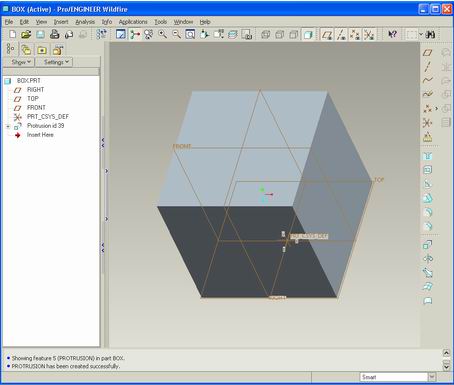
Task: Select PRT_CSYS_DEF in model tree
Action: (48, 117)
